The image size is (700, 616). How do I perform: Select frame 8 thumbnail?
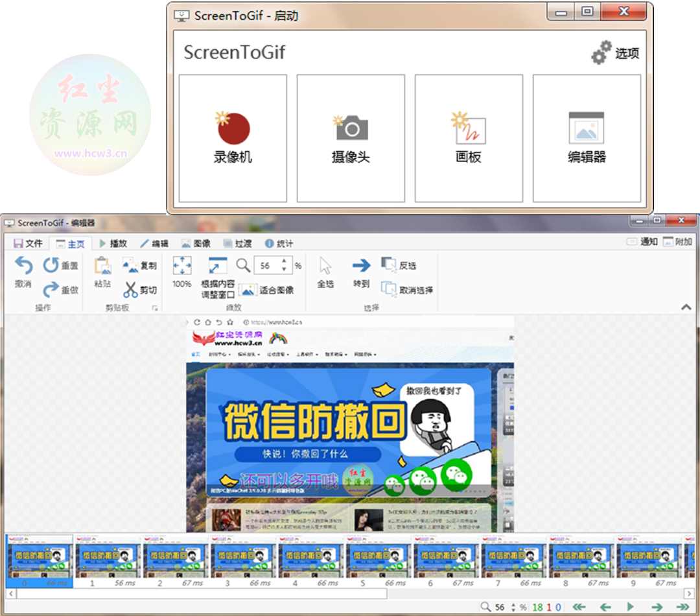coord(581,561)
